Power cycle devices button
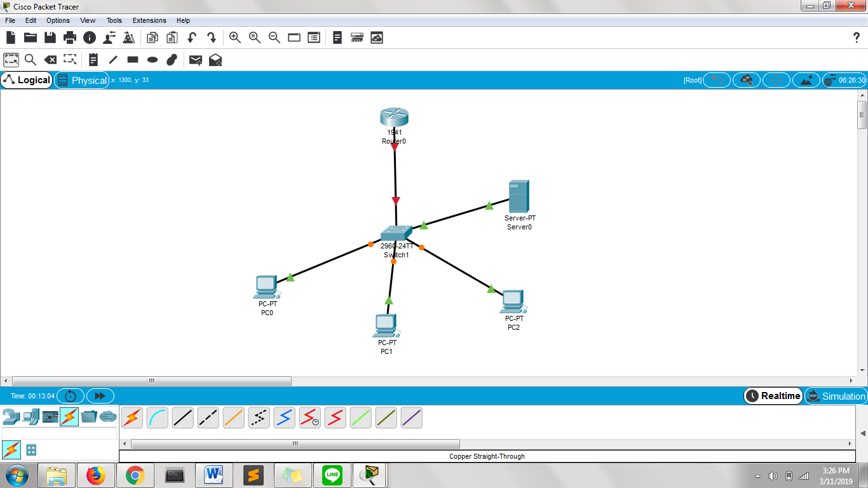The image size is (868, 488). click(x=71, y=396)
